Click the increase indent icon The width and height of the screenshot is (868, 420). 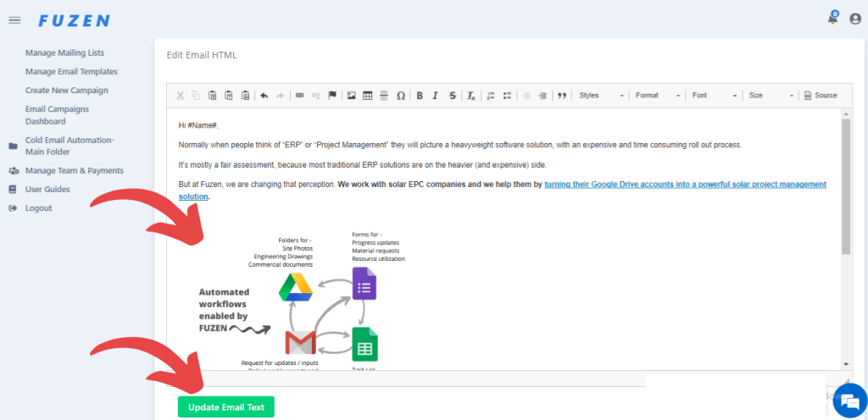pos(542,96)
